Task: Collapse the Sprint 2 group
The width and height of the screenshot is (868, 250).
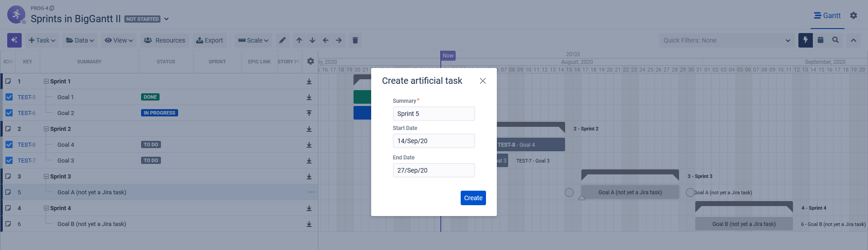Action: [46, 129]
